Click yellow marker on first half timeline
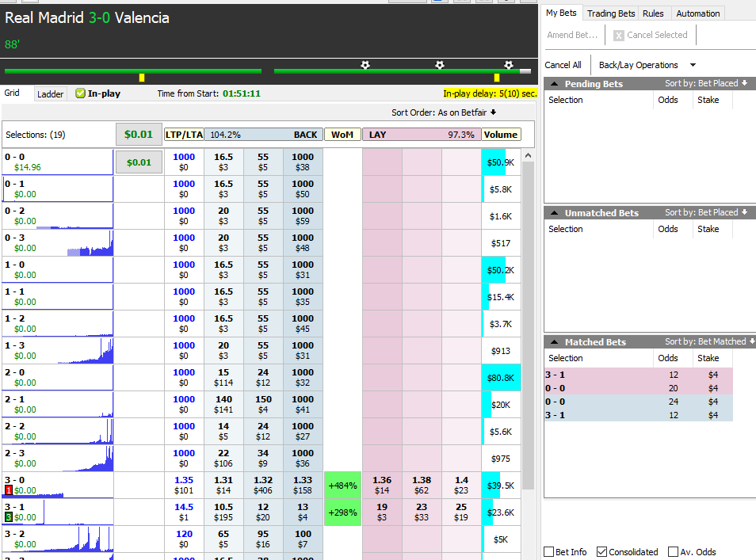756x560 pixels. coord(142,78)
